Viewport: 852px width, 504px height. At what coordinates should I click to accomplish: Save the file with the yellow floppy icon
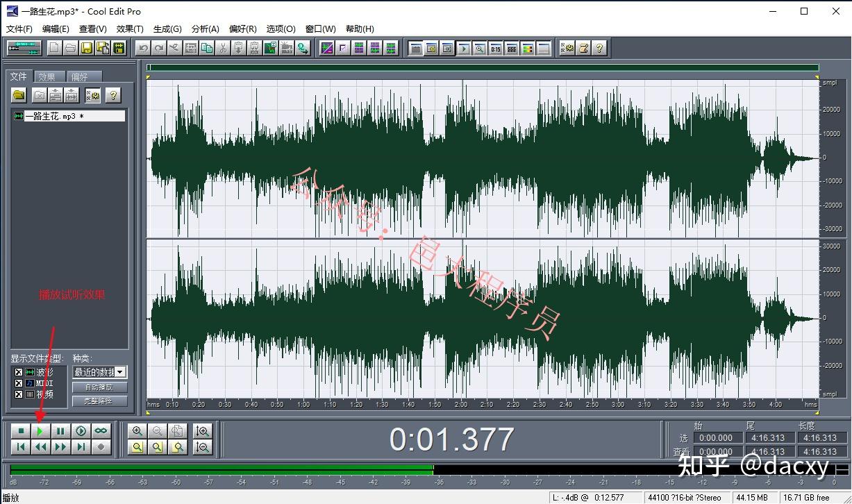87,48
